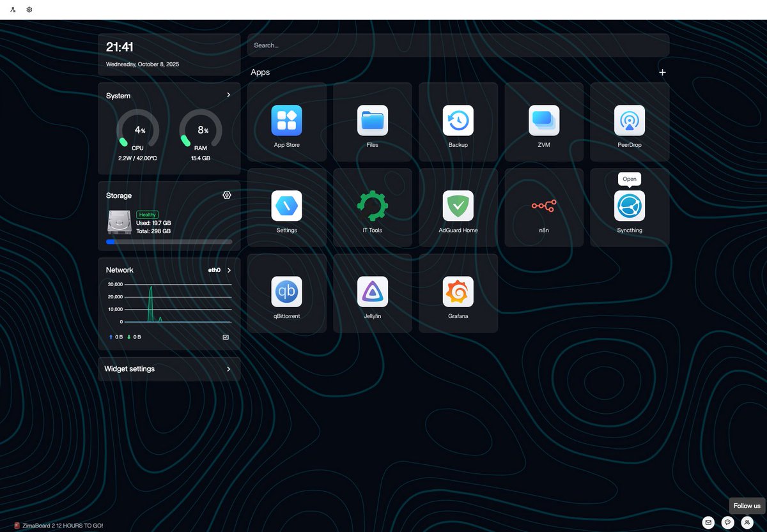Click the Used: 19.7 GB text

(x=152, y=224)
